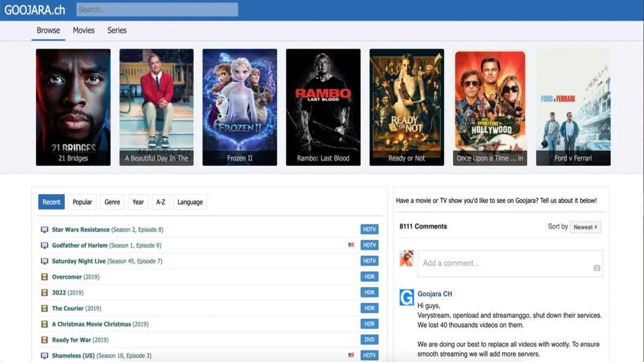Click the Add a comment field
Viewport: 644px width, 362px height.
[x=510, y=263]
